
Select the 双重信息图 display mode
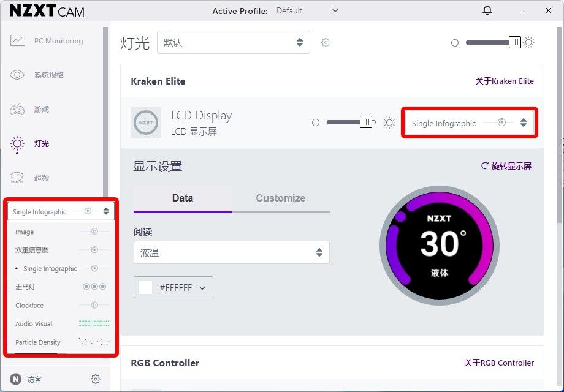coord(61,250)
